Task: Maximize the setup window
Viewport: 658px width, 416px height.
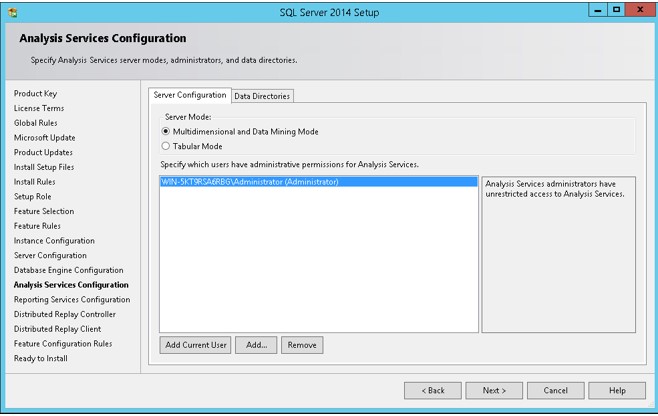Action: (616, 10)
